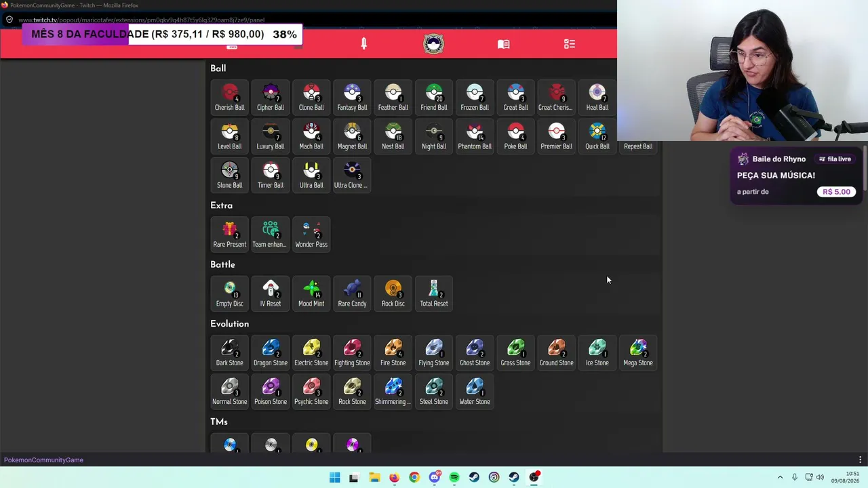Open the status bar three-dot menu
The width and height of the screenshot is (868, 488).
pyautogui.click(x=860, y=460)
